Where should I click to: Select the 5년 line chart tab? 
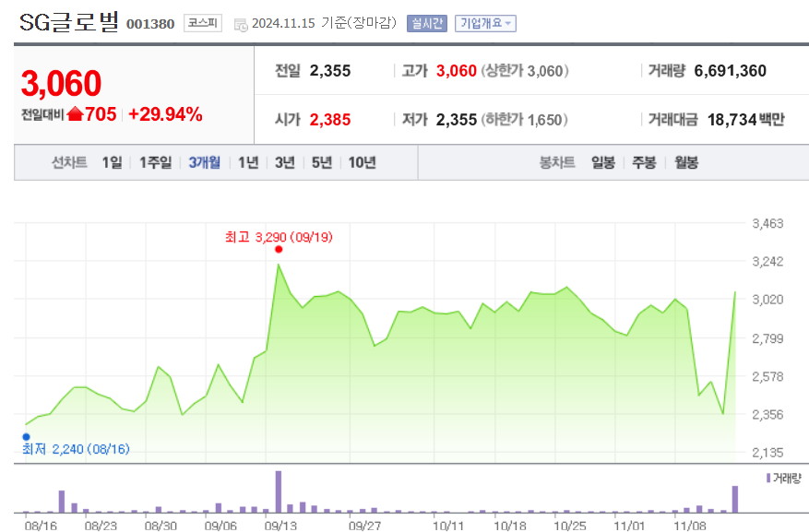click(x=322, y=162)
